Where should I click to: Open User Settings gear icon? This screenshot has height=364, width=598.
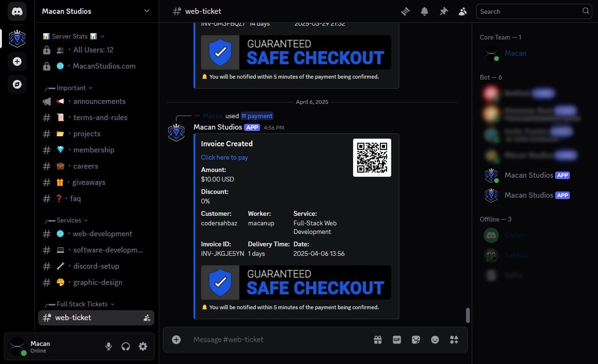coord(143,346)
